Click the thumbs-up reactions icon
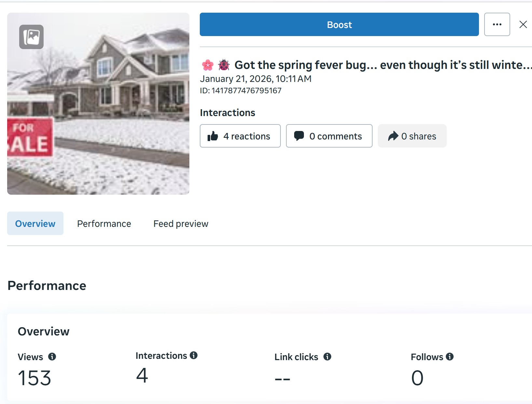Image resolution: width=532 pixels, height=404 pixels. [x=213, y=136]
